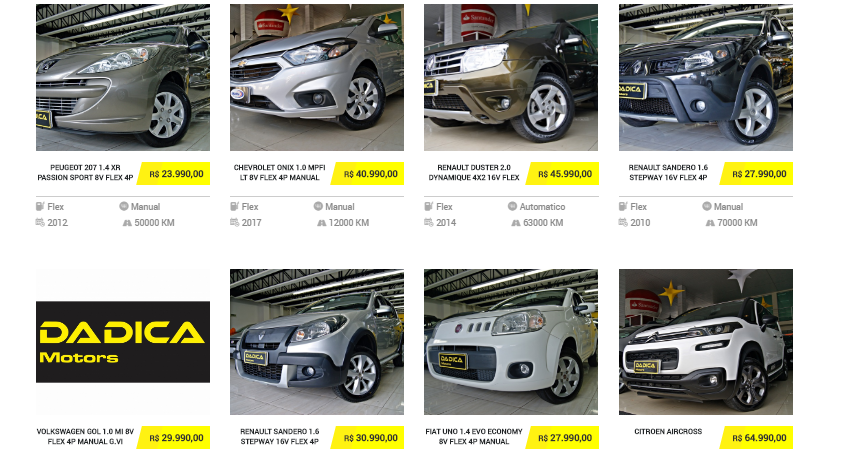Open Renault Duster 2.0 Dynamique title link

474,172
